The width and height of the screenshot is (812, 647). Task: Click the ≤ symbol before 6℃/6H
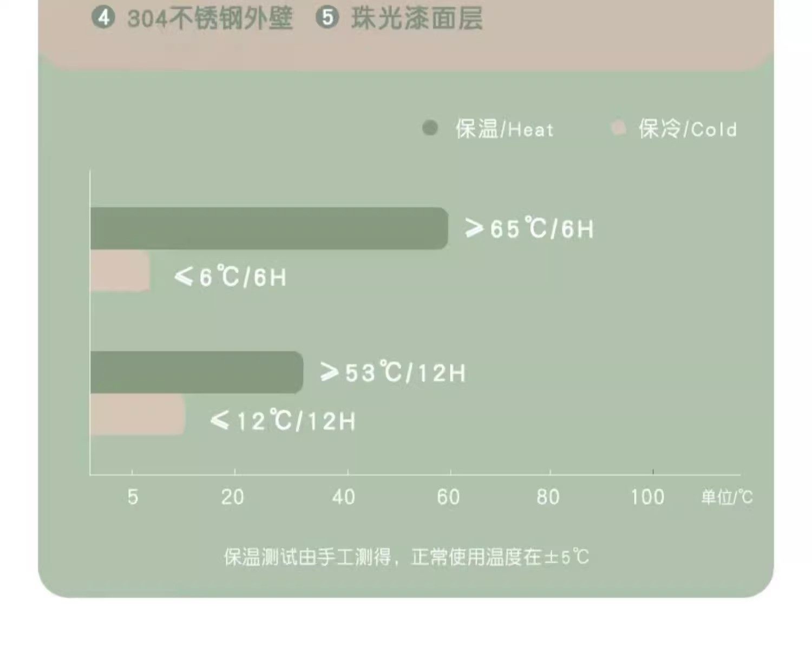184,277
